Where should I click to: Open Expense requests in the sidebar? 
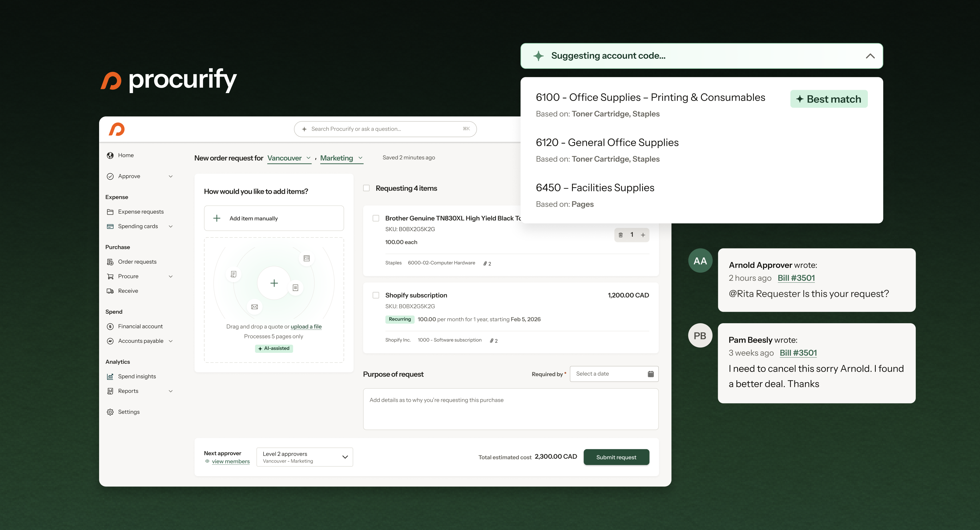tap(141, 212)
